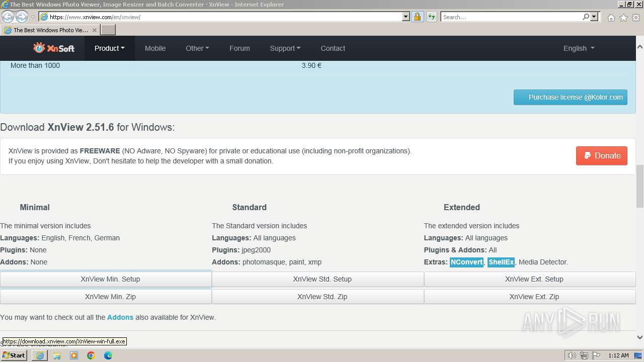This screenshot has height=362, width=644.
Task: Expand the address bar URL dropdown
Action: click(406, 17)
